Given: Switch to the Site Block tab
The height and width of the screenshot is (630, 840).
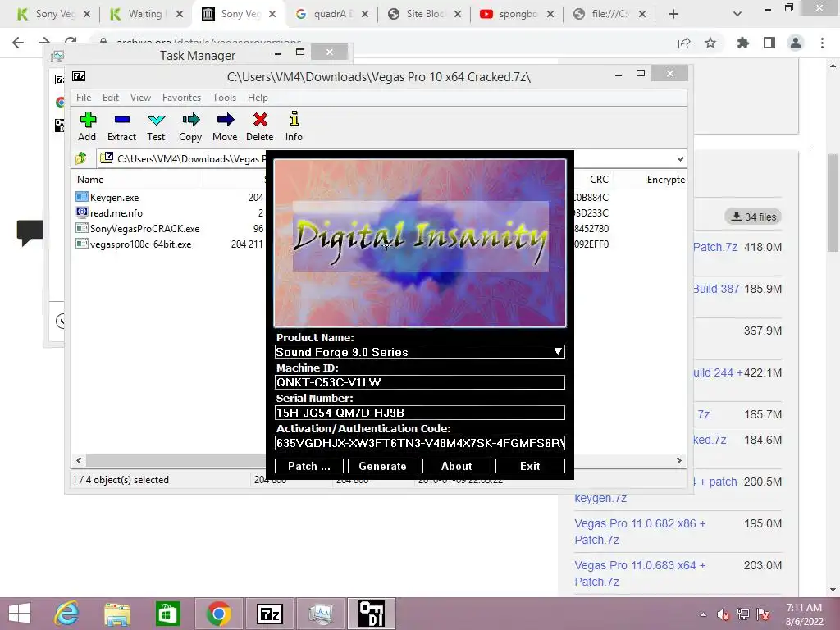Looking at the screenshot, I should click(424, 14).
